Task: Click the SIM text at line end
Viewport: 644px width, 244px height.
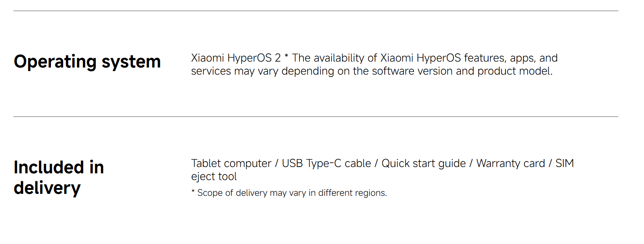Action: tap(565, 163)
